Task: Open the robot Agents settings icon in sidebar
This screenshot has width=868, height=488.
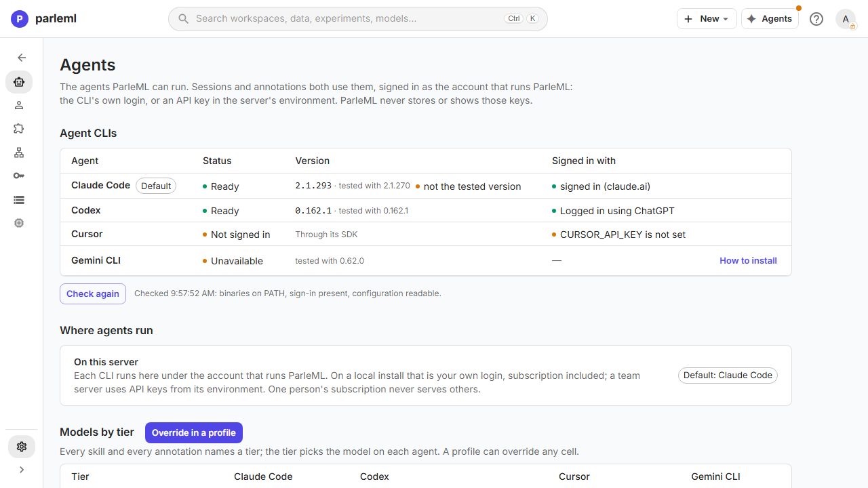Action: (19, 82)
